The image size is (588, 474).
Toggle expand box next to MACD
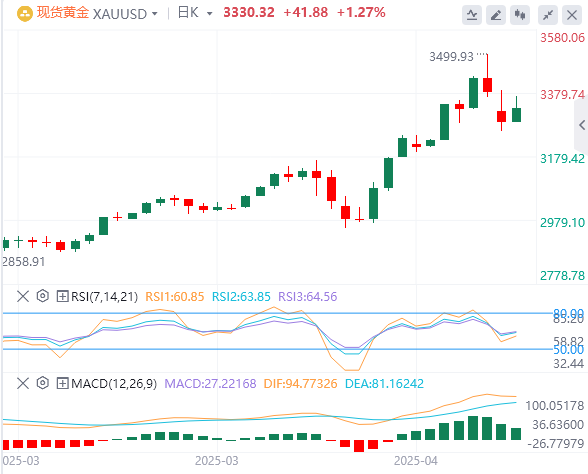62,383
